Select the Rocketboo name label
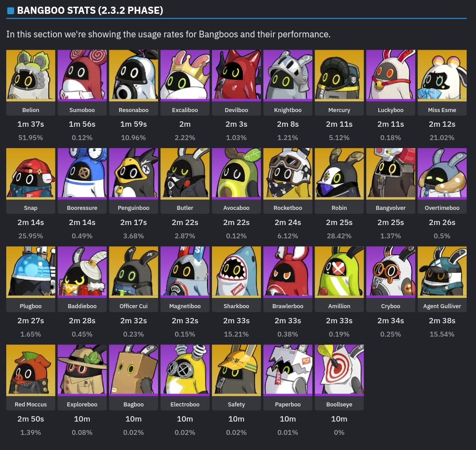This screenshot has height=450, width=476. coord(288,208)
